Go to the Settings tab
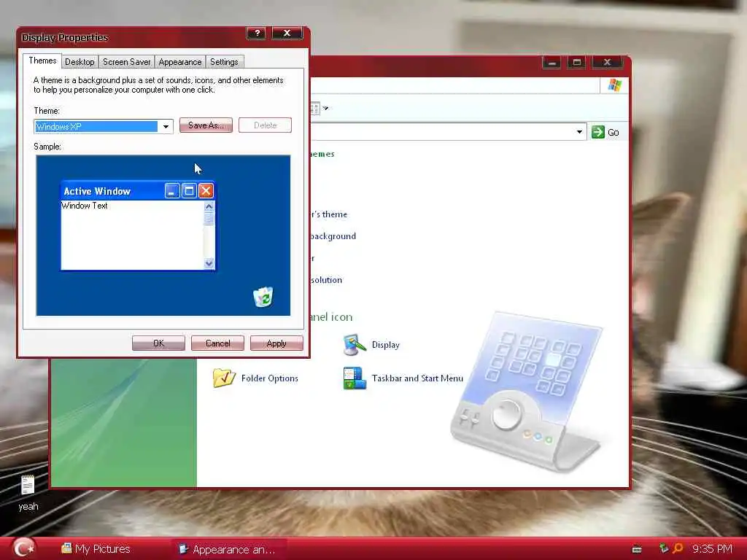 point(224,62)
